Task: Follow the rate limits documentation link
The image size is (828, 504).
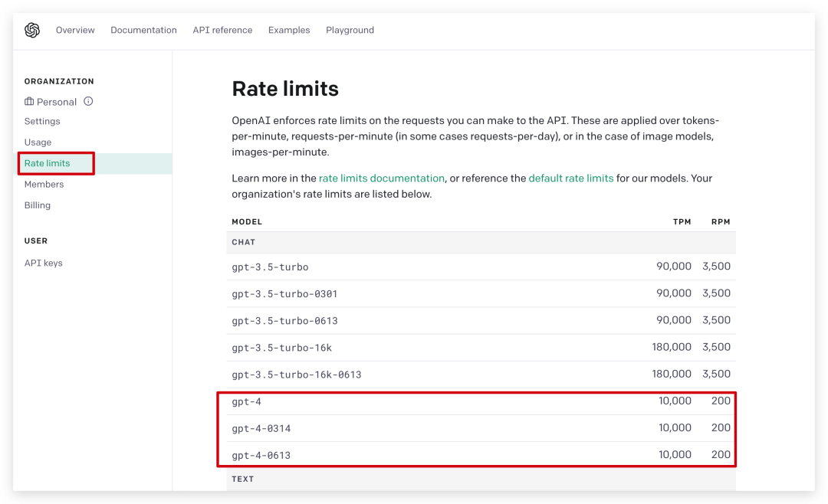Action: point(382,178)
